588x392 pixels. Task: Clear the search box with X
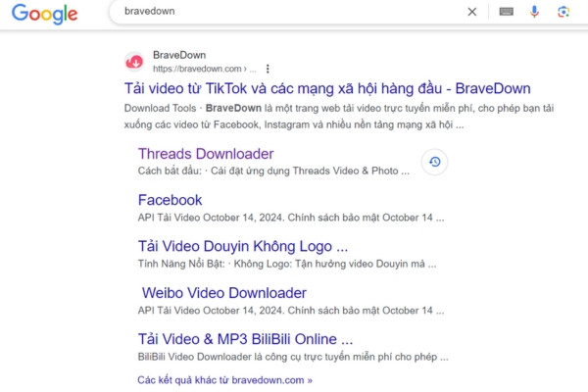pyautogui.click(x=472, y=12)
